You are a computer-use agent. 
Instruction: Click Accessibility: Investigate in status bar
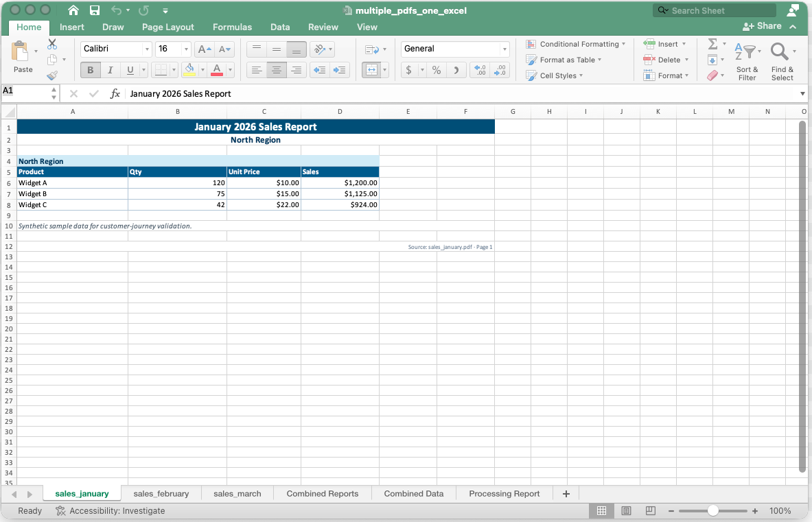pyautogui.click(x=111, y=510)
